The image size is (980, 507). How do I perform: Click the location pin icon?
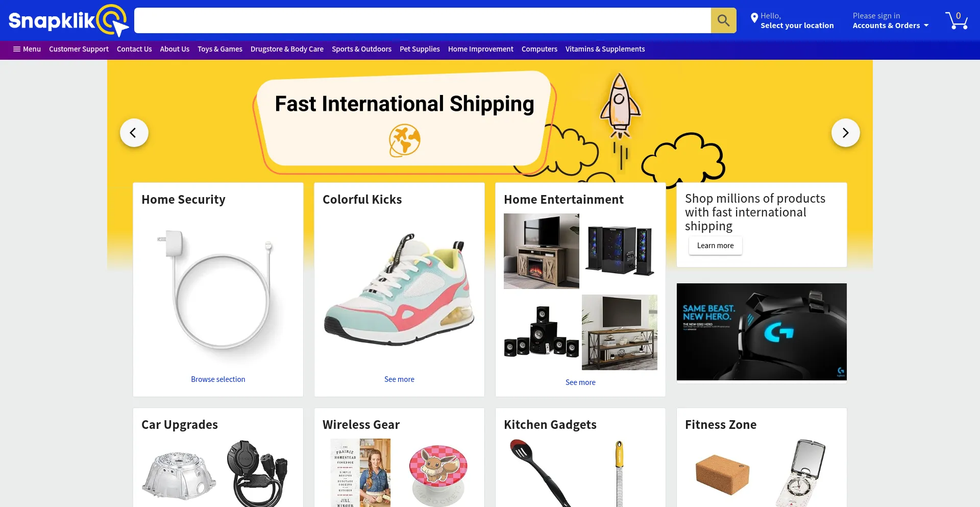point(754,18)
